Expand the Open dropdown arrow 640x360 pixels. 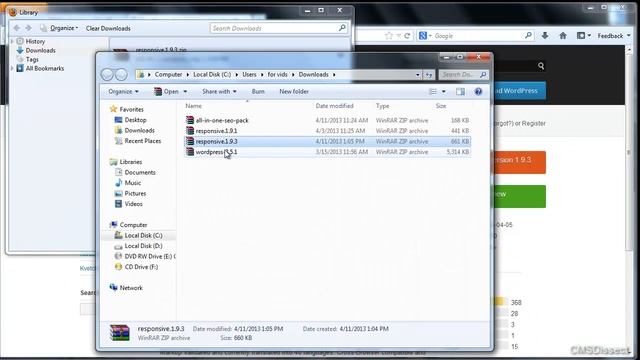click(x=185, y=92)
